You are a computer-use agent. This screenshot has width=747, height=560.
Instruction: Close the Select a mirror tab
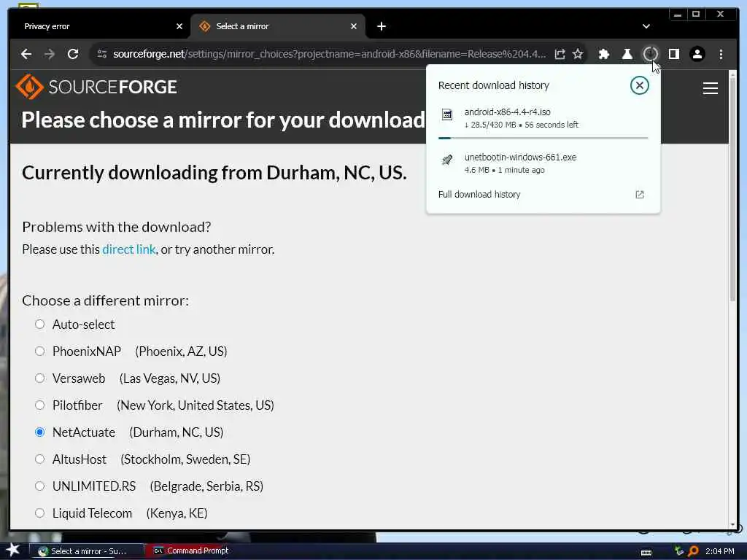354,26
